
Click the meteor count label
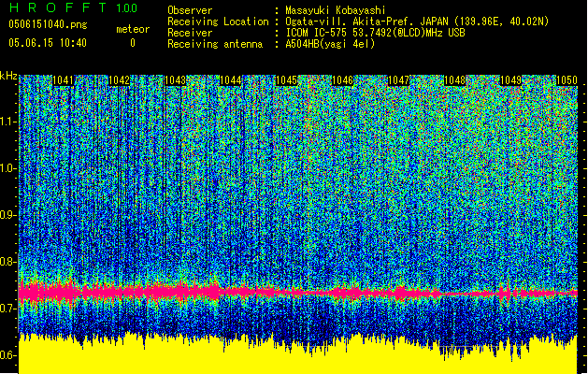132,29
